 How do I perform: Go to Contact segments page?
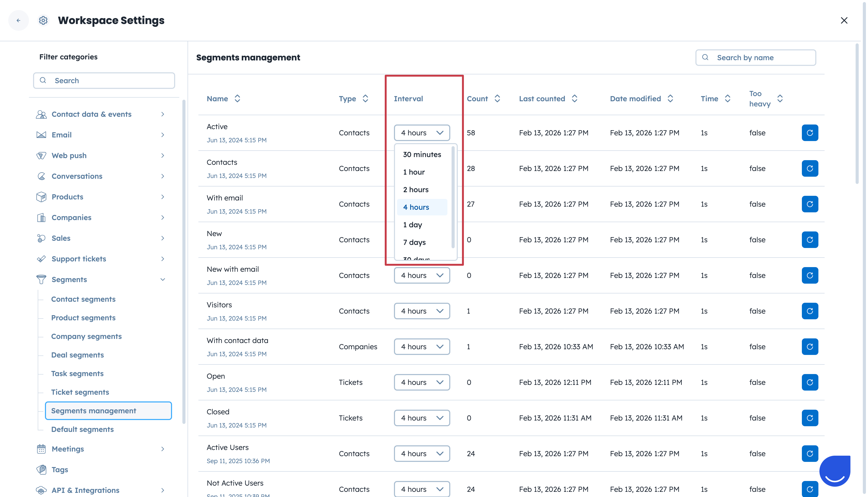coord(83,299)
